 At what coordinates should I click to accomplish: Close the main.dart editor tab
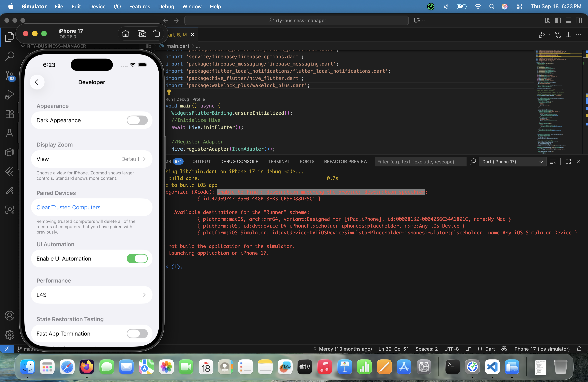[x=192, y=35]
